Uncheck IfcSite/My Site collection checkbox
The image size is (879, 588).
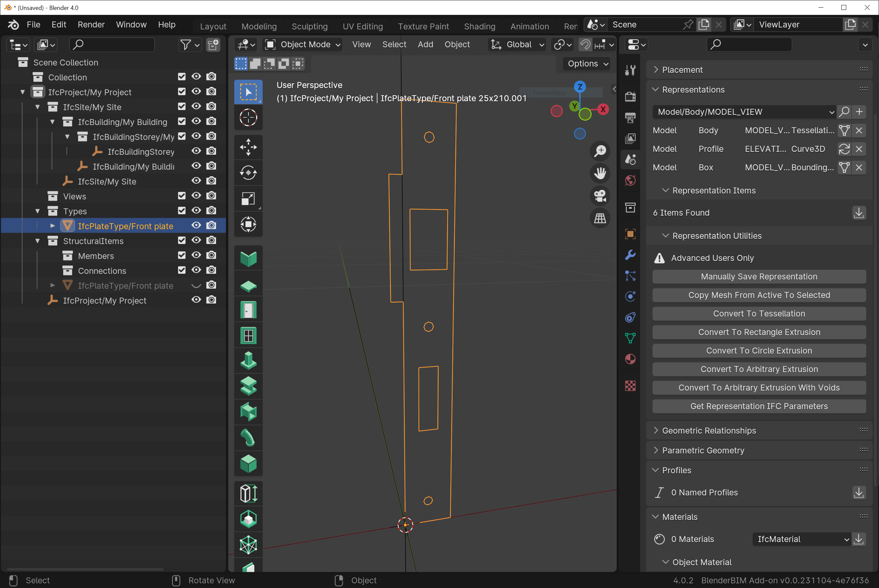tap(182, 106)
